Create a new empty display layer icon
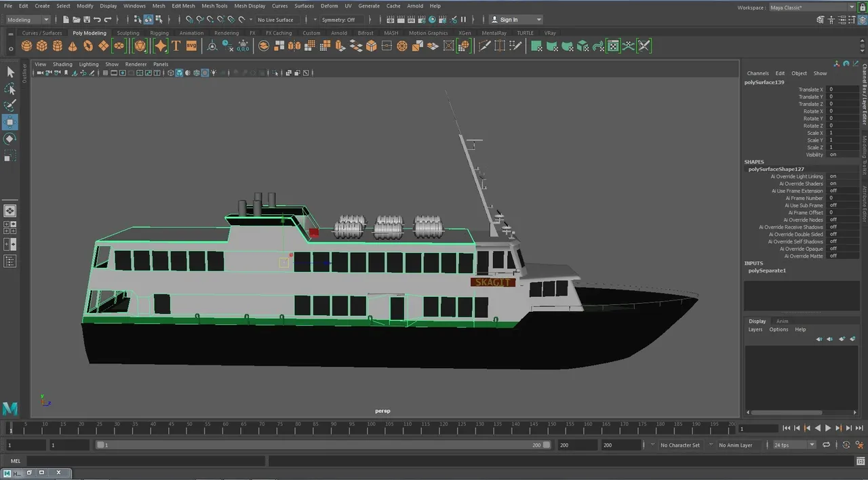Image resolution: width=868 pixels, height=480 pixels. 842,338
